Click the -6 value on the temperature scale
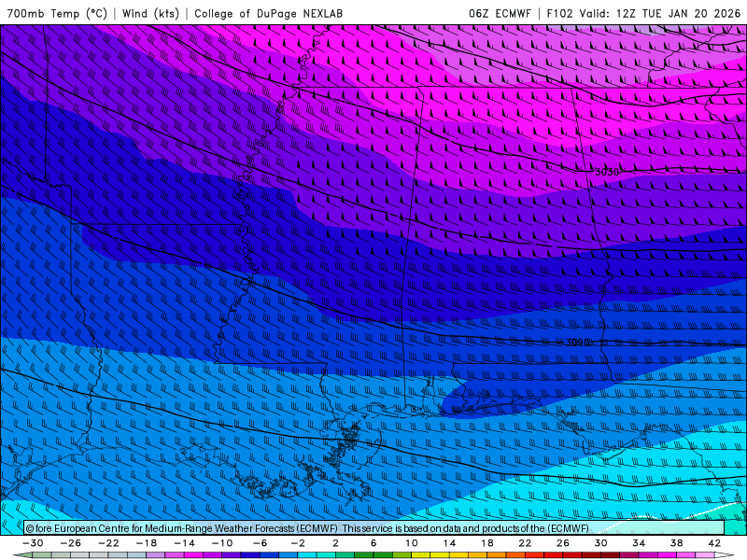 261,543
